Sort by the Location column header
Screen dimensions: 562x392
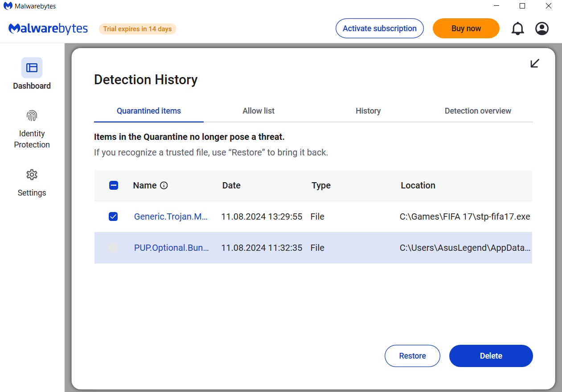tap(418, 186)
